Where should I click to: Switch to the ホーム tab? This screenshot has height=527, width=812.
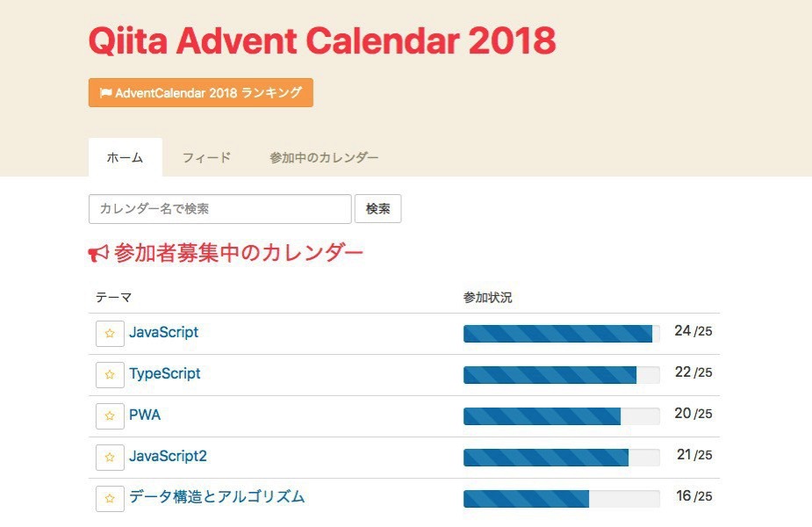tap(125, 158)
